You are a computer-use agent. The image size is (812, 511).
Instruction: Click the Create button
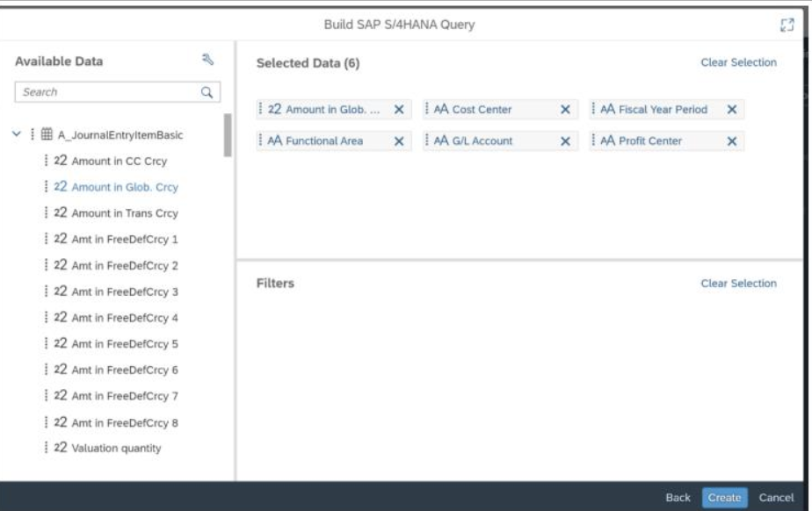724,498
